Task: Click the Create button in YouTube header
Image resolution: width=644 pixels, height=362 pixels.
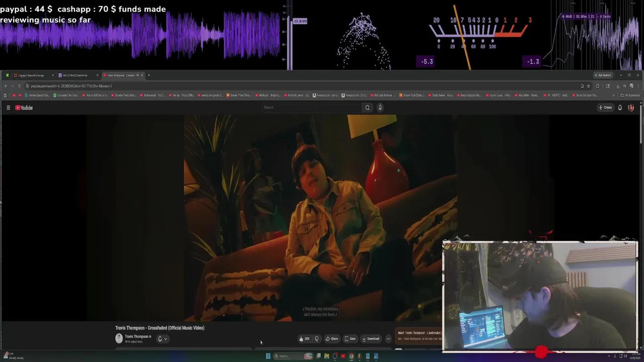Action: click(x=605, y=108)
